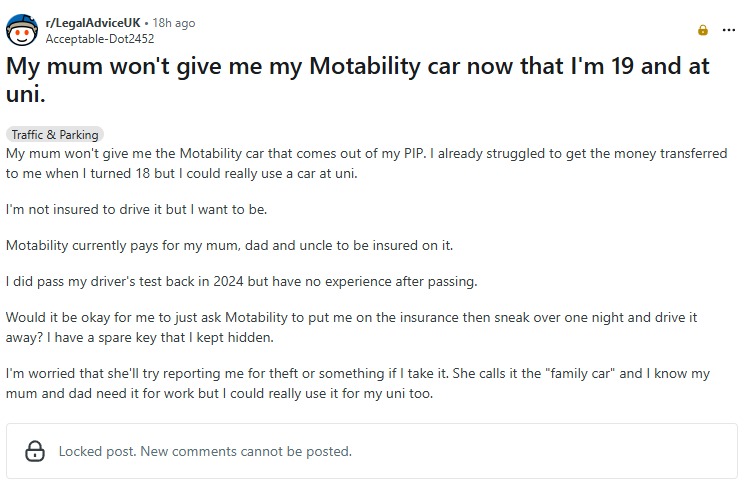
Task: Click the year 2024 in the post body
Action: click(229, 281)
